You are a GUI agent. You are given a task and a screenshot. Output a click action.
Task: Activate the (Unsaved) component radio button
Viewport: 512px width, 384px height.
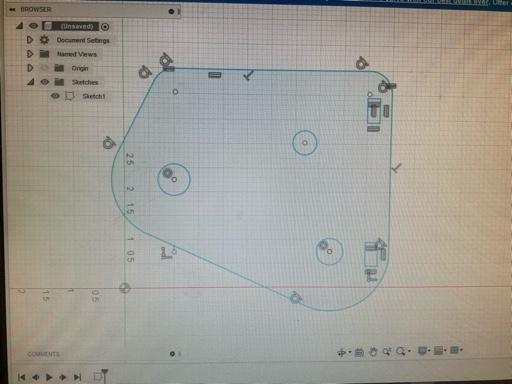tap(105, 26)
